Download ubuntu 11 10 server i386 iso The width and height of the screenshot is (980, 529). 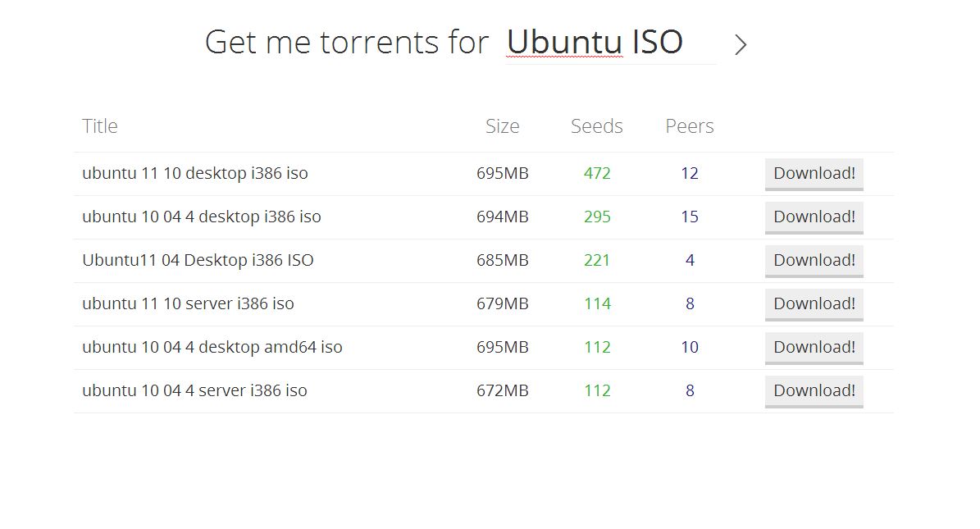click(814, 304)
